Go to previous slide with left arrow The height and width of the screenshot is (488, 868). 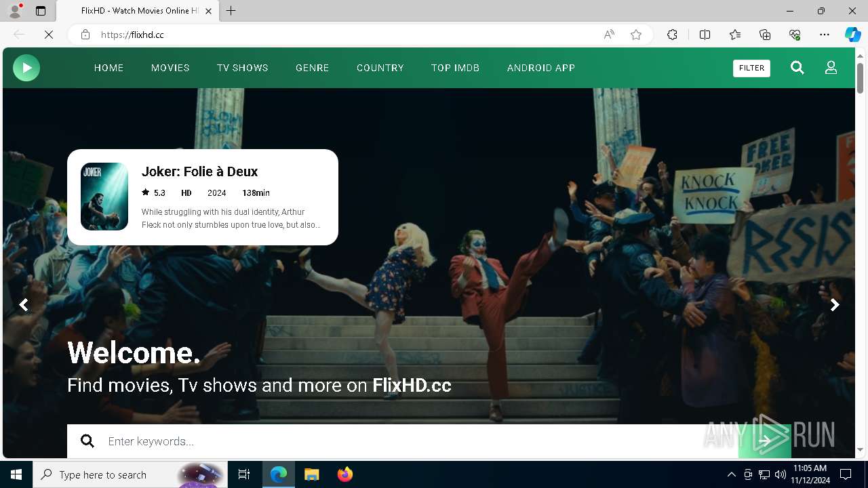click(24, 305)
